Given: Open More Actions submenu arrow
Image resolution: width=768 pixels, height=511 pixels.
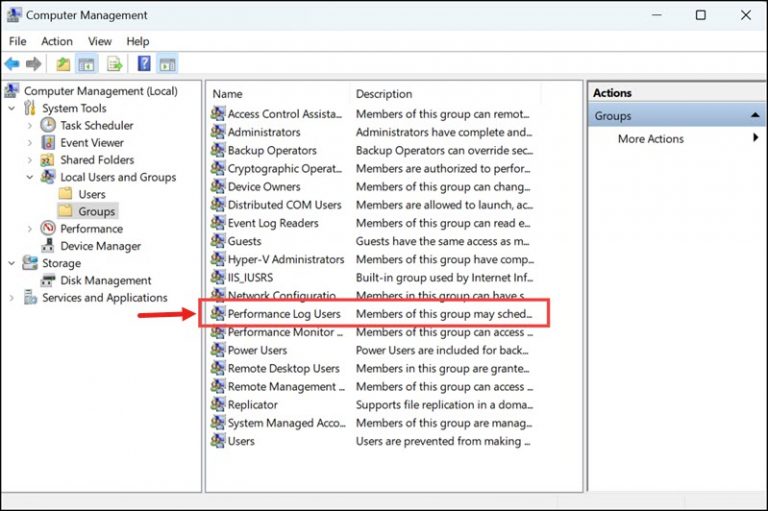Looking at the screenshot, I should pyautogui.click(x=756, y=138).
